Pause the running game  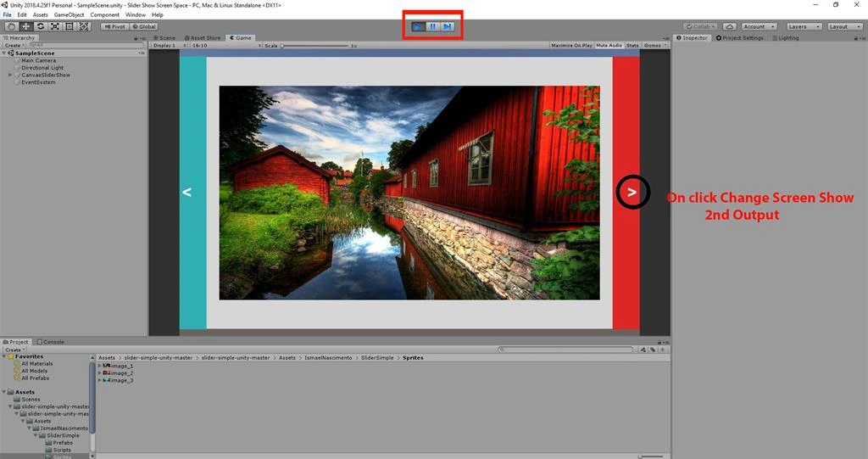(x=433, y=26)
